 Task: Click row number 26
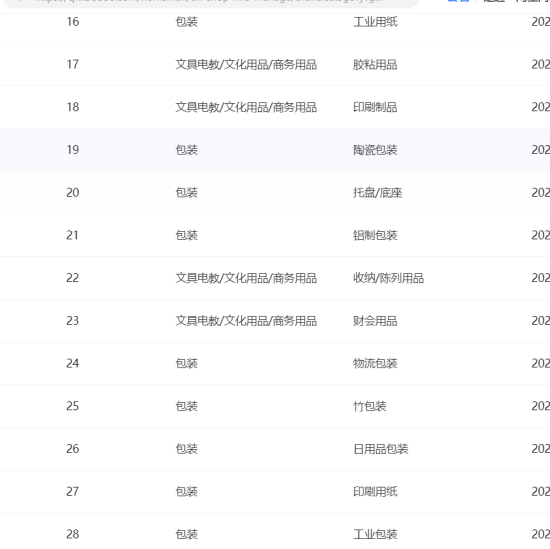point(72,449)
